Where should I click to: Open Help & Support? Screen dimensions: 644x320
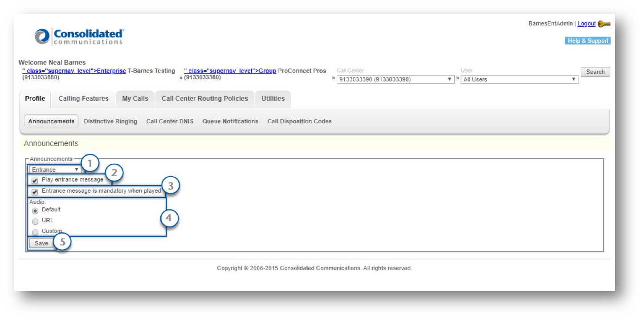point(588,41)
